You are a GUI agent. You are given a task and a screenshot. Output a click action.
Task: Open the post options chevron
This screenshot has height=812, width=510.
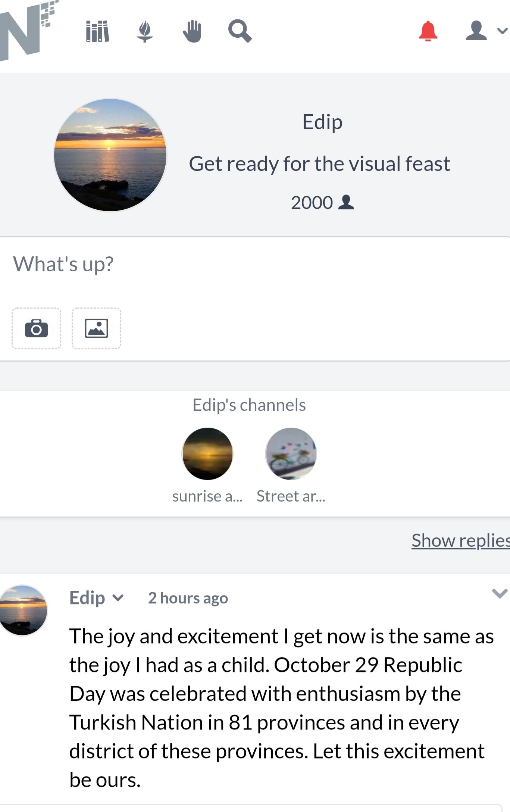500,593
